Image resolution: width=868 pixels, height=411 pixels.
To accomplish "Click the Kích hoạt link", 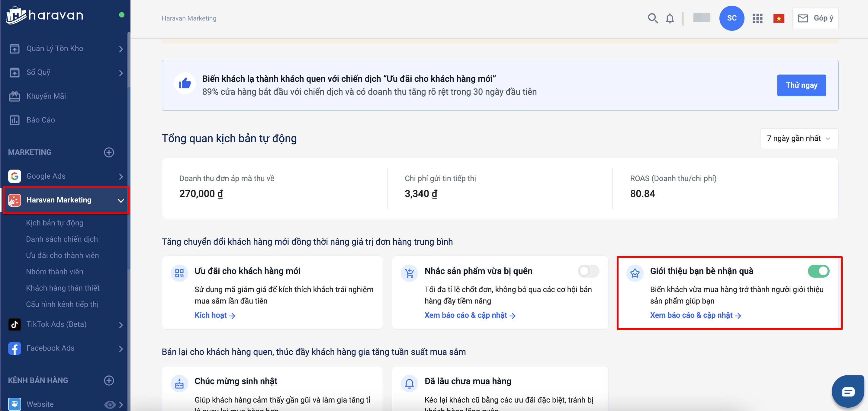I will 215,315.
